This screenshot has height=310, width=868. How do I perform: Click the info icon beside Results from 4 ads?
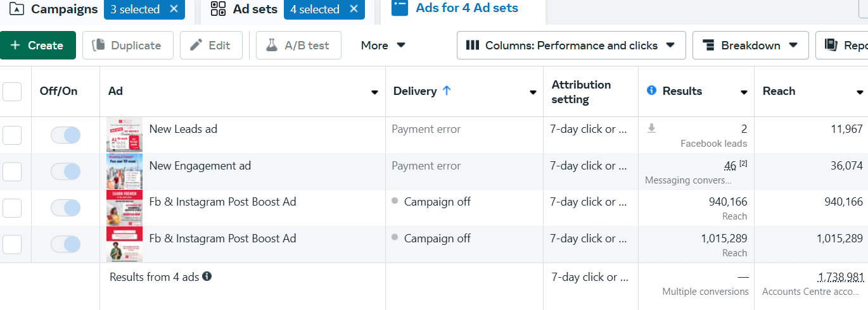tap(207, 276)
